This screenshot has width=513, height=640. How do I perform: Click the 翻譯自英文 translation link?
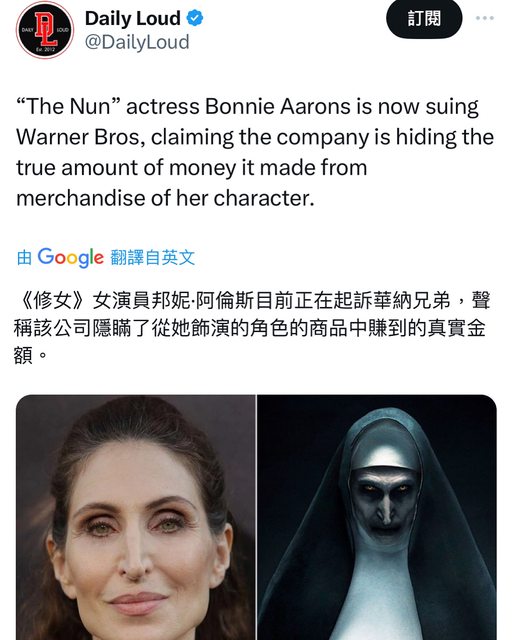(x=153, y=258)
